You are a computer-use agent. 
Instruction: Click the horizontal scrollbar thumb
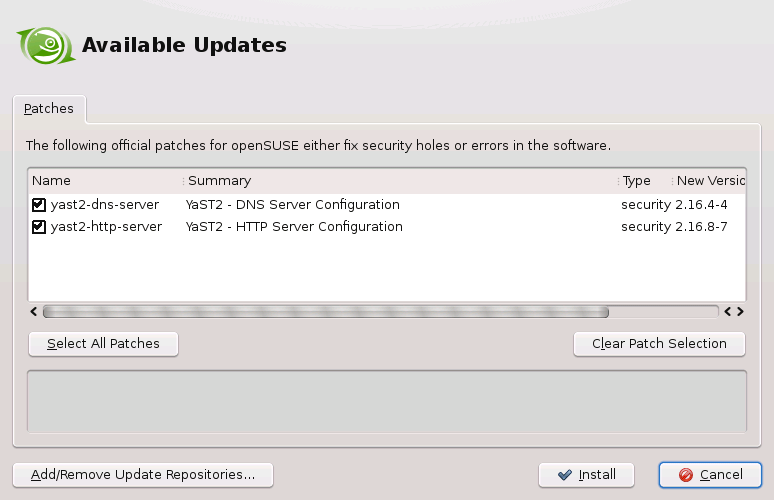pyautogui.click(x=326, y=311)
